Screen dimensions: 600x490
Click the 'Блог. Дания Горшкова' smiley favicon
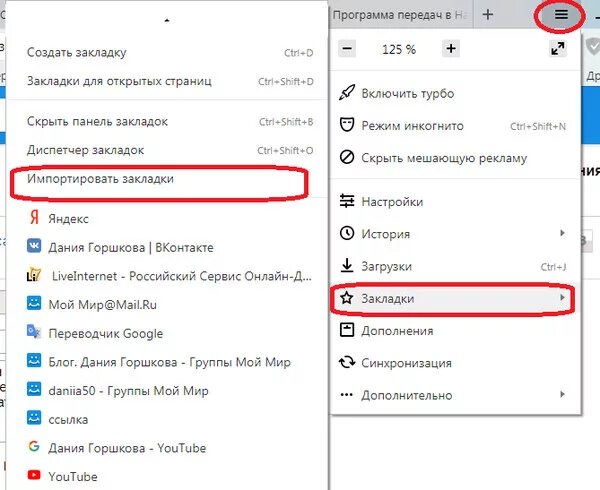click(x=34, y=360)
